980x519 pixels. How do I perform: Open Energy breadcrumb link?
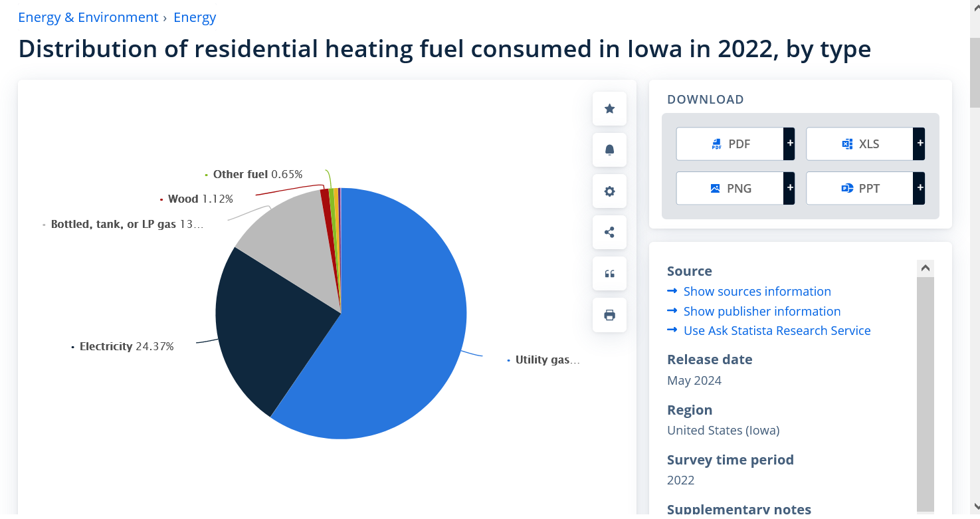(x=195, y=17)
